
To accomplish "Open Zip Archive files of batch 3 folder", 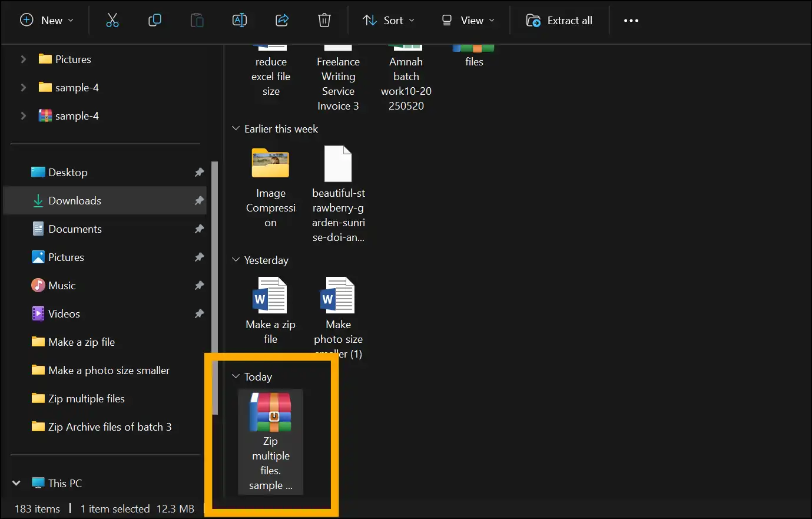I will click(x=101, y=427).
